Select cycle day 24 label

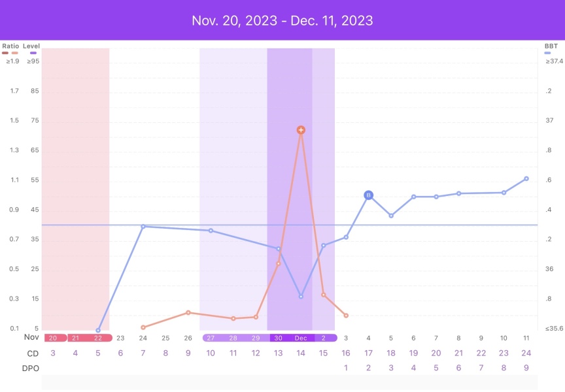click(526, 353)
